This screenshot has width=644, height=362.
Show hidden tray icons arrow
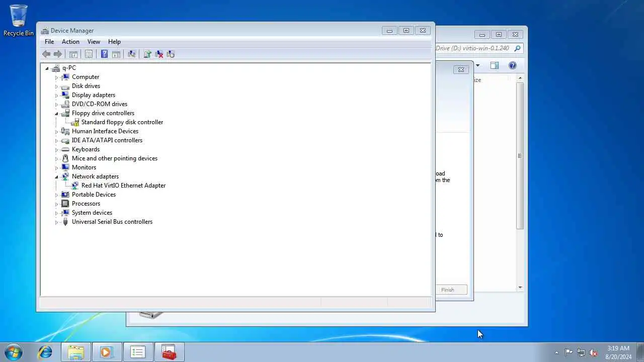(x=556, y=352)
